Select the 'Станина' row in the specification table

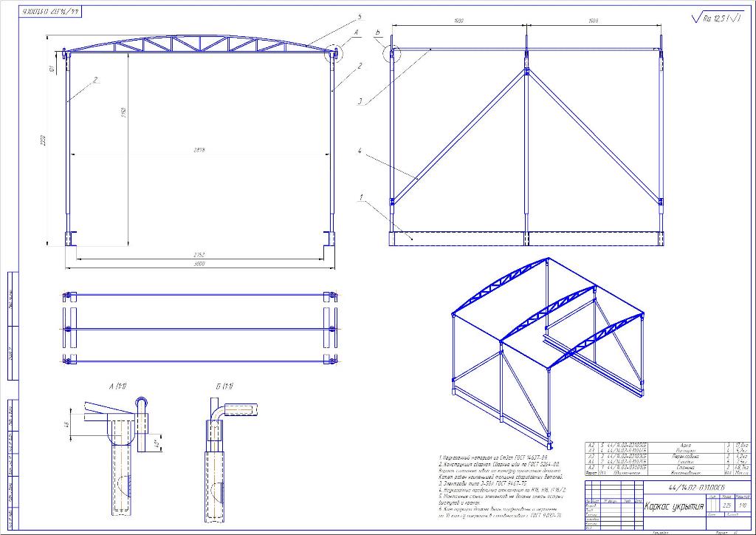pos(667,467)
